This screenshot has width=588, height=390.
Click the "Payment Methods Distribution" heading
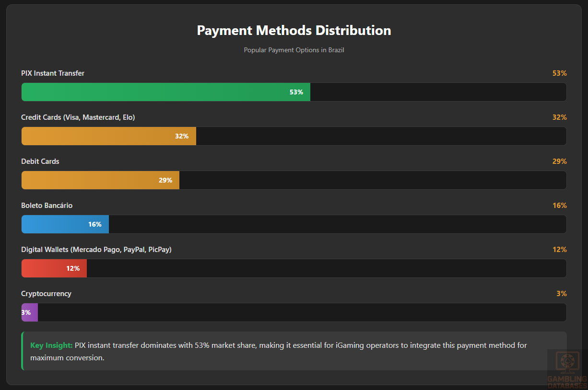click(294, 30)
